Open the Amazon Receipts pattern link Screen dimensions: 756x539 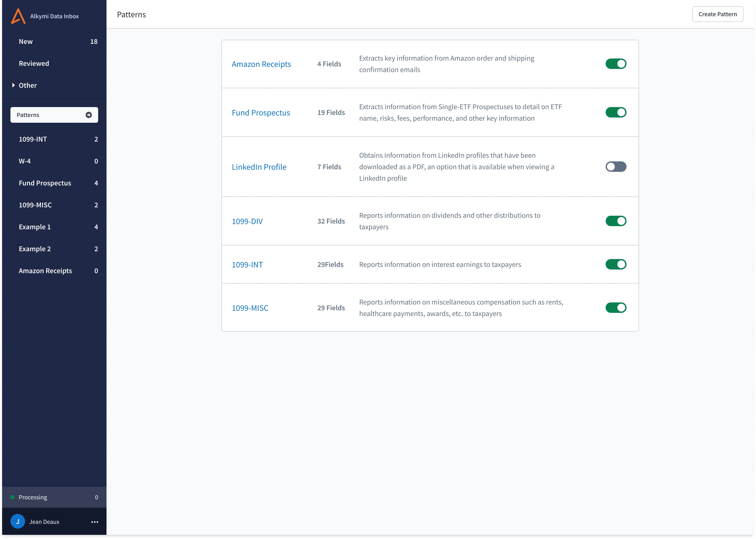pos(261,64)
